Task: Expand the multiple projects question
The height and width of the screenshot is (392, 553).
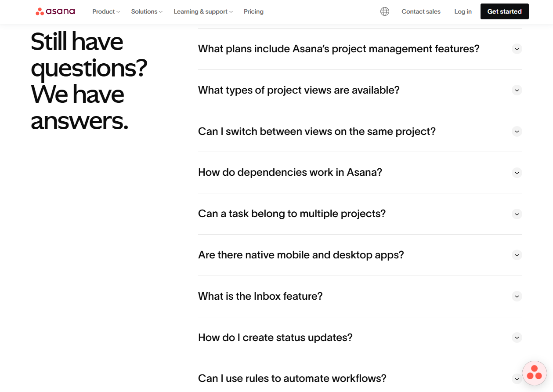Action: pos(517,214)
